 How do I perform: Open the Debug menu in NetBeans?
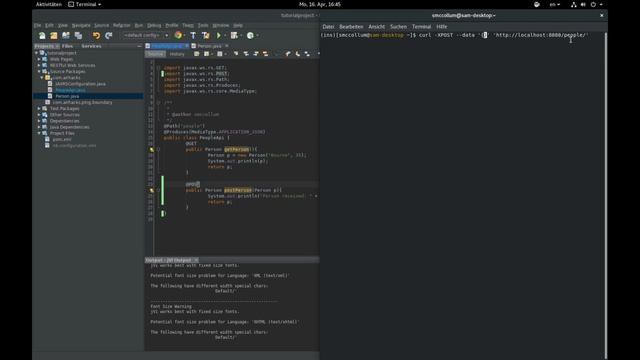click(x=154, y=25)
